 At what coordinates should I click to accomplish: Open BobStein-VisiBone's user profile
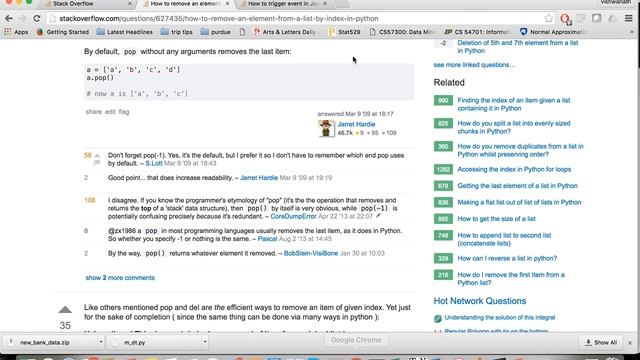311,253
